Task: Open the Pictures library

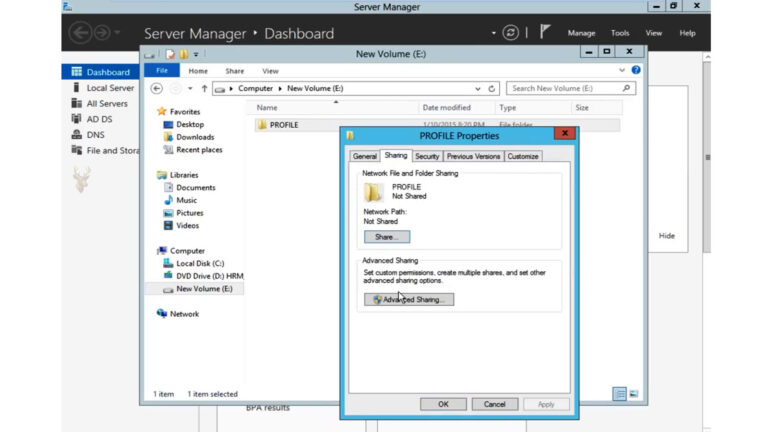Action: [190, 213]
